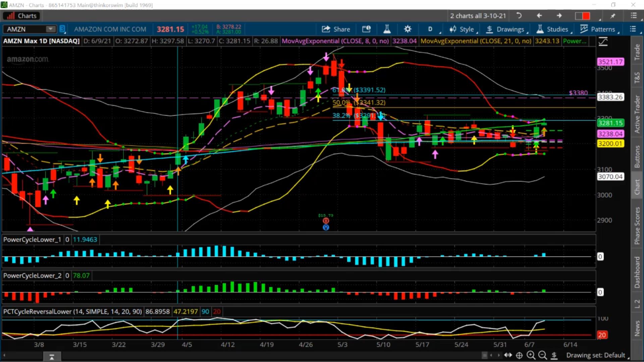Image resolution: width=644 pixels, height=362 pixels.
Task: Click the Share button
Action: pyautogui.click(x=336, y=29)
